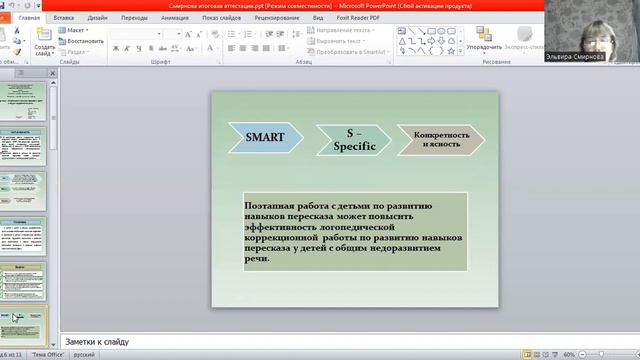The width and height of the screenshot is (640, 360).
Task: Select the triangle shape
Action: click(x=402, y=41)
